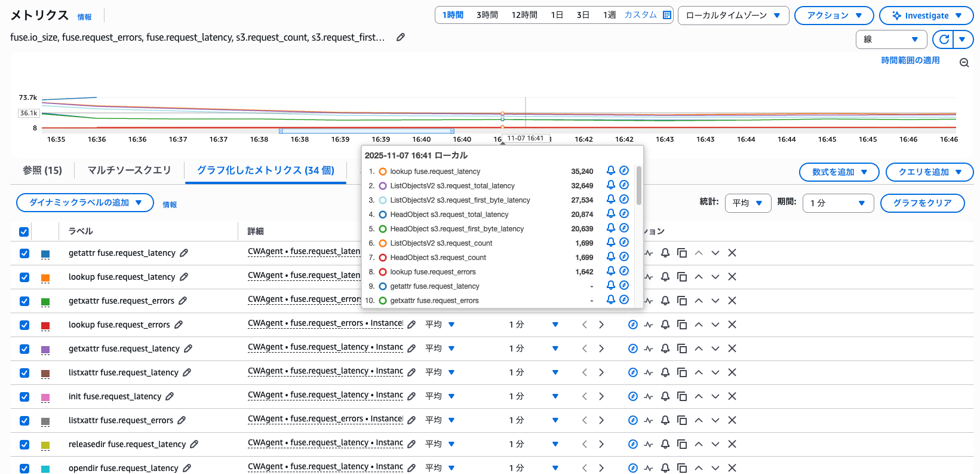Open the 統計 平均 dropdown

pos(748,203)
